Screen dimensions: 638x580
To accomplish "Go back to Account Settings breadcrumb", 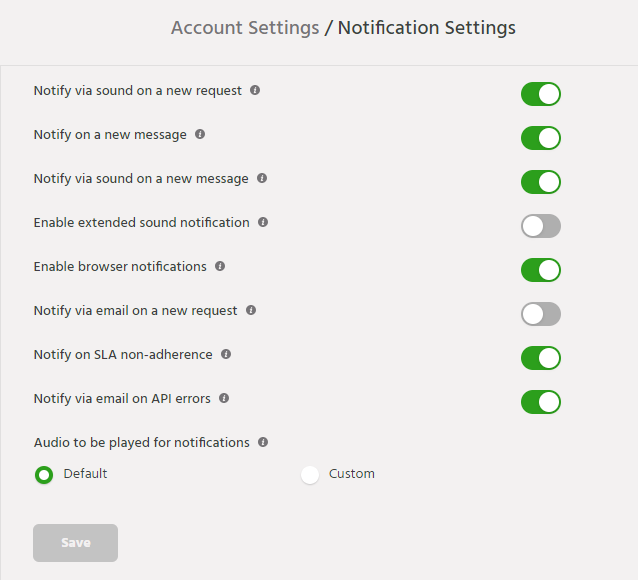I will click(x=245, y=28).
